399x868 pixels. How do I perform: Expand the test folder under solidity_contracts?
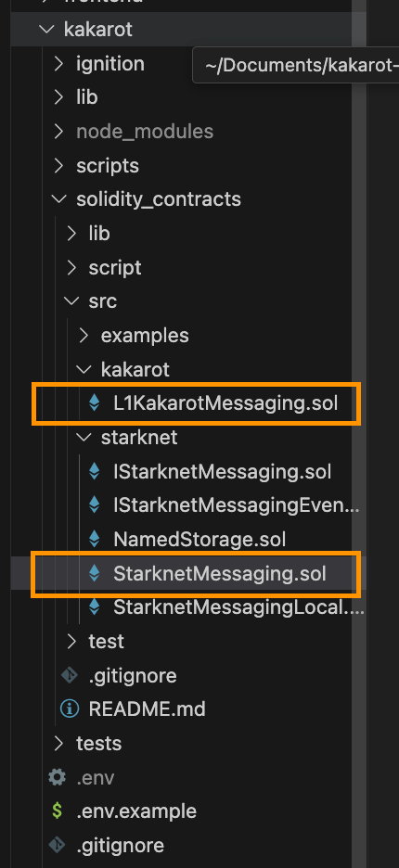[x=71, y=641]
